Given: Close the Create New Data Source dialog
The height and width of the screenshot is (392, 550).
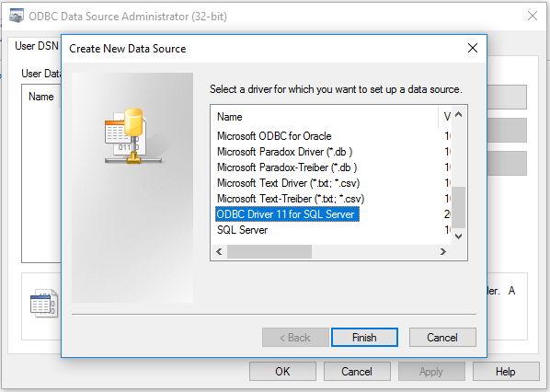Looking at the screenshot, I should click(x=473, y=48).
